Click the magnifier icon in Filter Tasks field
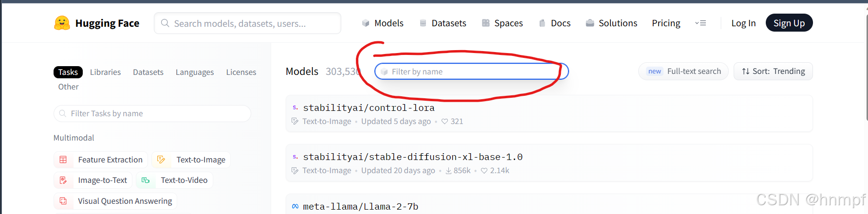 (x=62, y=113)
